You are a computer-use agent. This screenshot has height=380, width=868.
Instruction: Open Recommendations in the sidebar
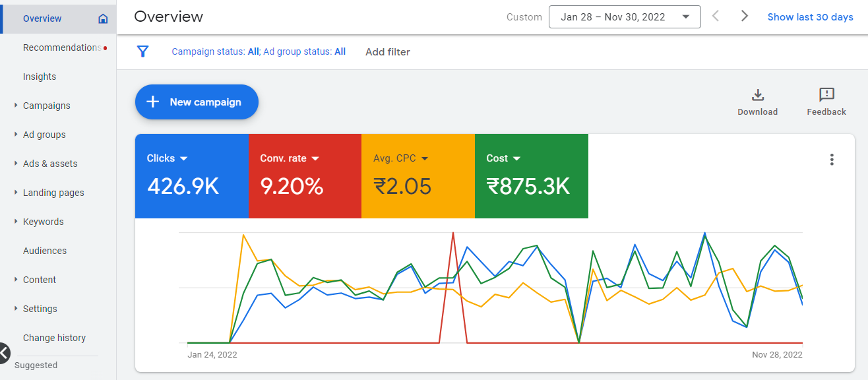pyautogui.click(x=62, y=47)
